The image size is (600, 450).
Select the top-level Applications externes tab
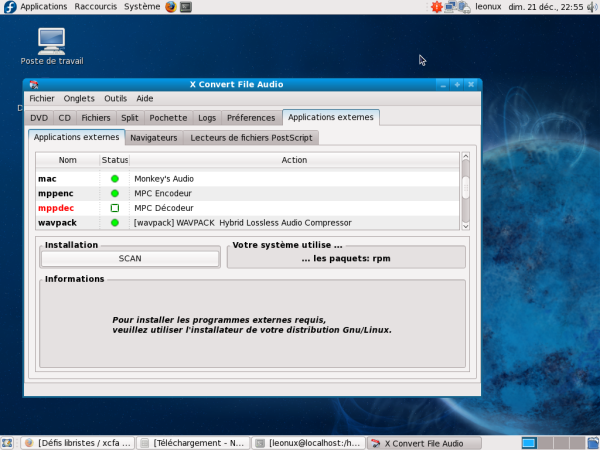point(331,117)
